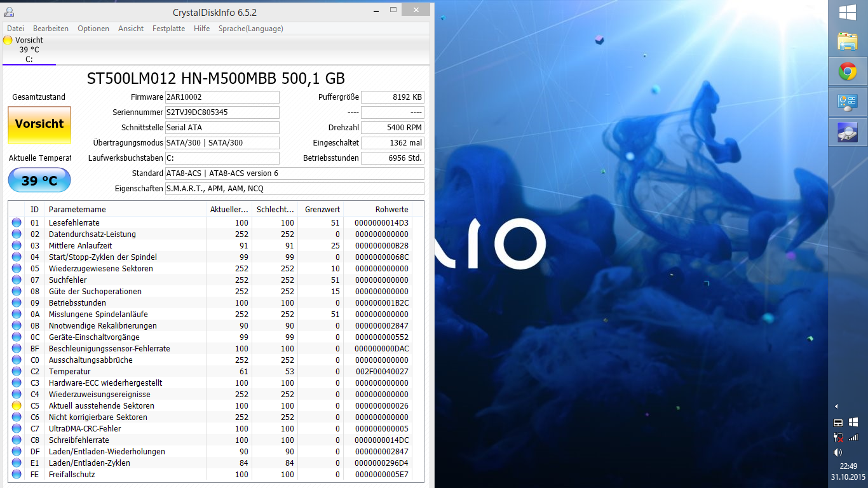Click status icon for Lesefehlerrate row

tap(17, 223)
